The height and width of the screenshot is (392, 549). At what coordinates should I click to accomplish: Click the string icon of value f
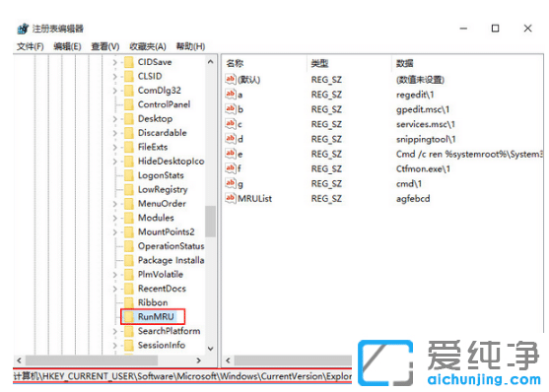pyautogui.click(x=230, y=168)
